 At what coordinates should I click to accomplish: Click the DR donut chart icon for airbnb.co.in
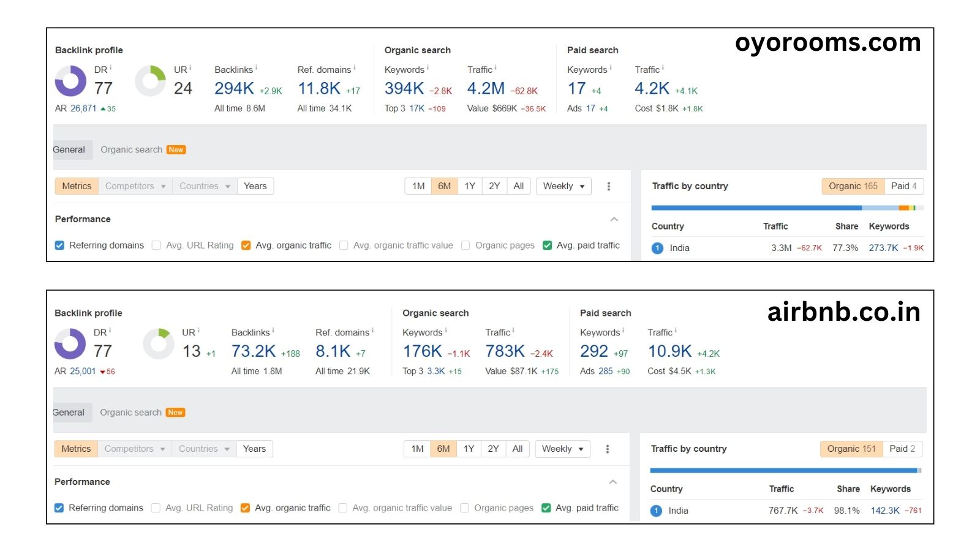click(x=70, y=344)
